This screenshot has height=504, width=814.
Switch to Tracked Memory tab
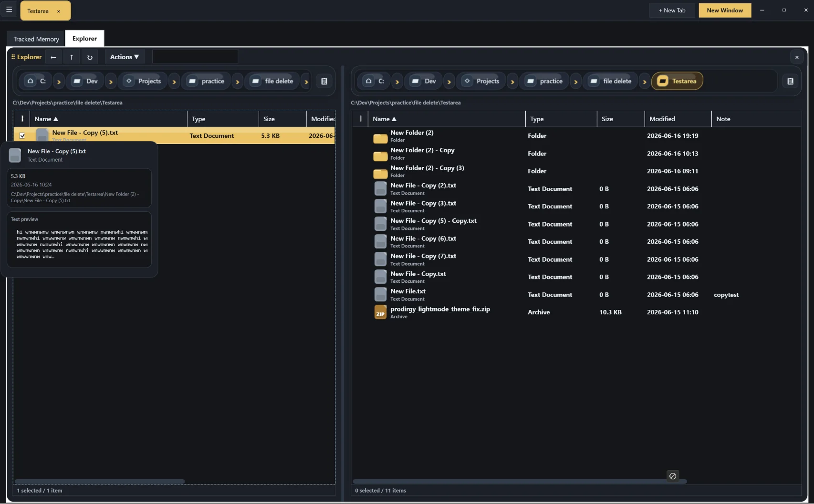pos(36,39)
